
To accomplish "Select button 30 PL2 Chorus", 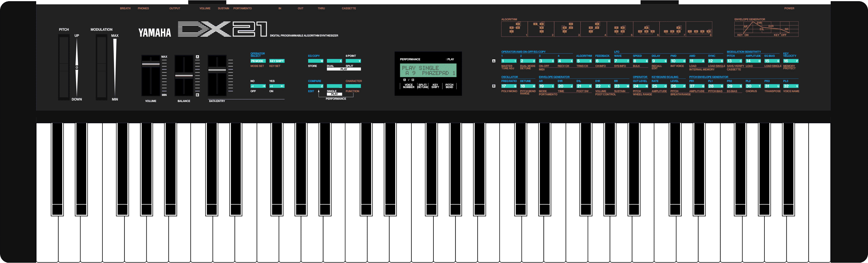I will click(x=754, y=86).
